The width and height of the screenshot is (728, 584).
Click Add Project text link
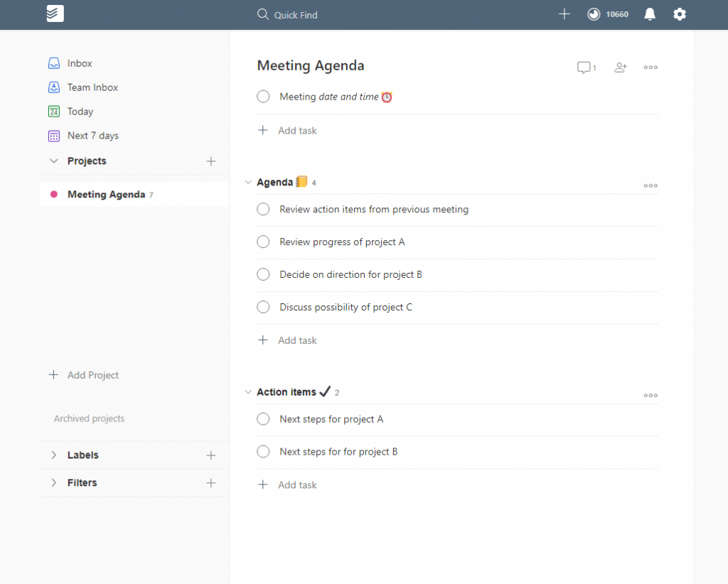(x=93, y=375)
